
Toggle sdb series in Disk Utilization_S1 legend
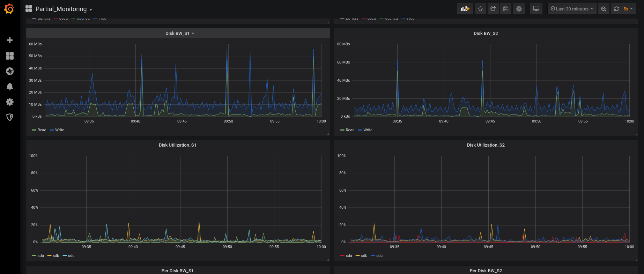[55, 256]
